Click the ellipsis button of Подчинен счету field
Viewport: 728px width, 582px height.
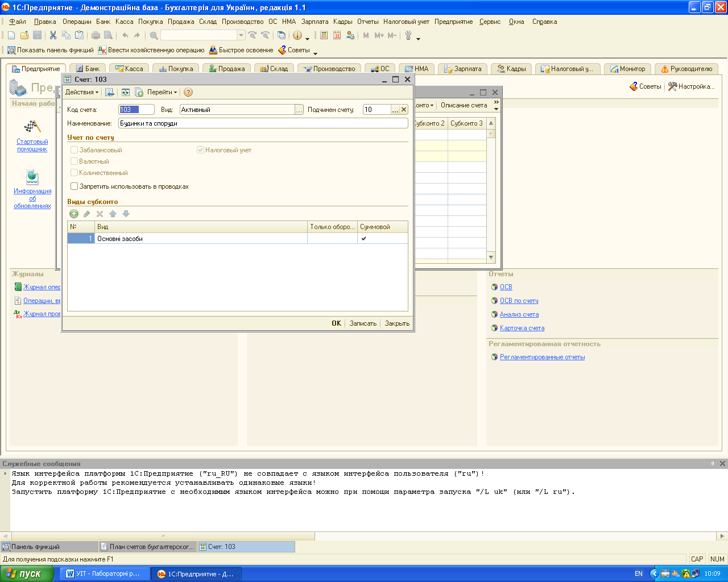395,110
